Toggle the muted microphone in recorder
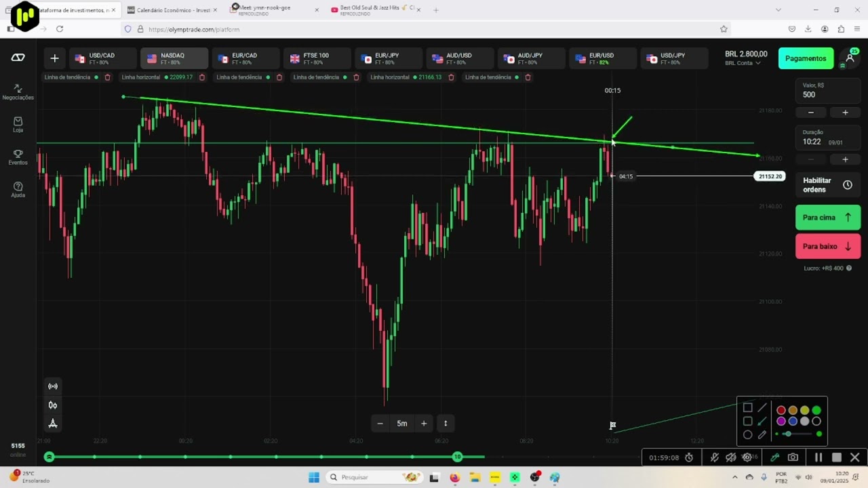Image resolution: width=868 pixels, height=488 pixels. click(x=714, y=457)
